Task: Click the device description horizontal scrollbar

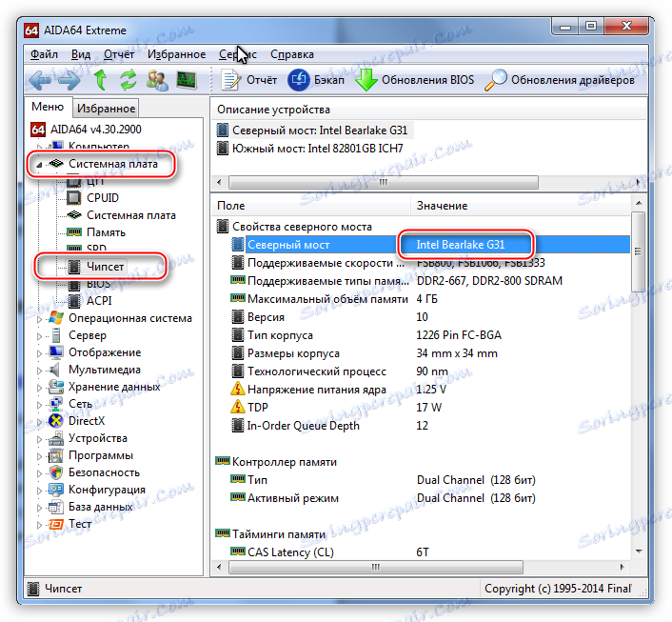Action: pos(384,182)
